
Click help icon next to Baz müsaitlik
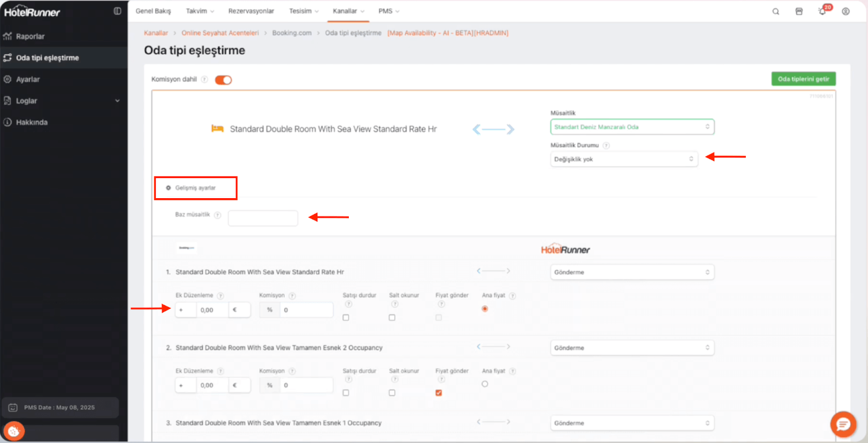218,215
